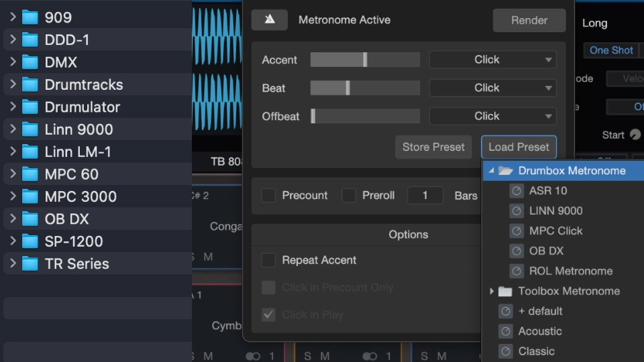Click the preset icon beside LINN 9000
The width and height of the screenshot is (644, 362).
coord(517,211)
